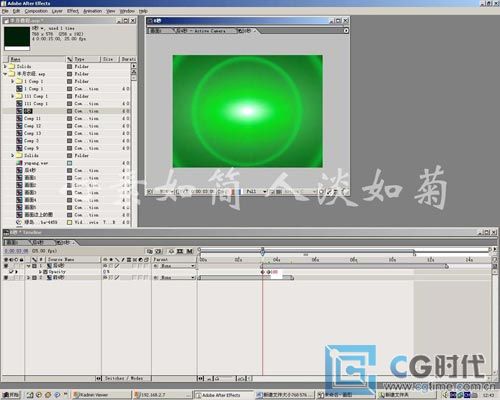Open the Composition menu

pyautogui.click(x=36, y=11)
